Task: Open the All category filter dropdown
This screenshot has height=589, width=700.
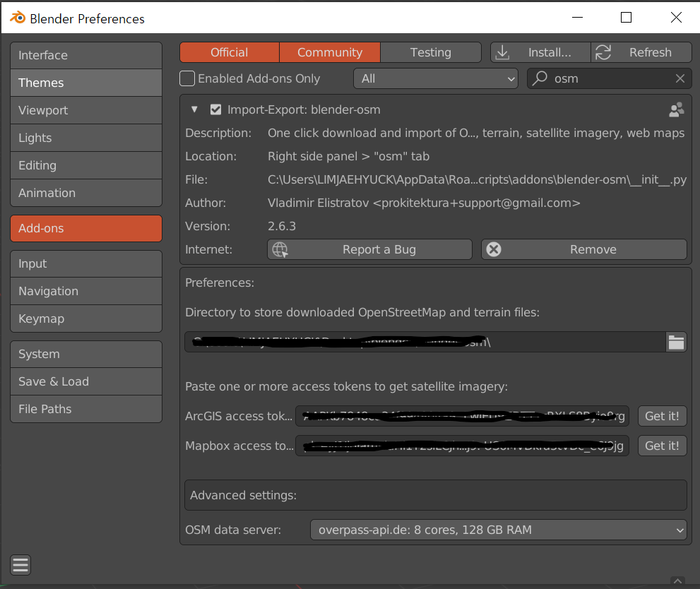Action: click(435, 78)
